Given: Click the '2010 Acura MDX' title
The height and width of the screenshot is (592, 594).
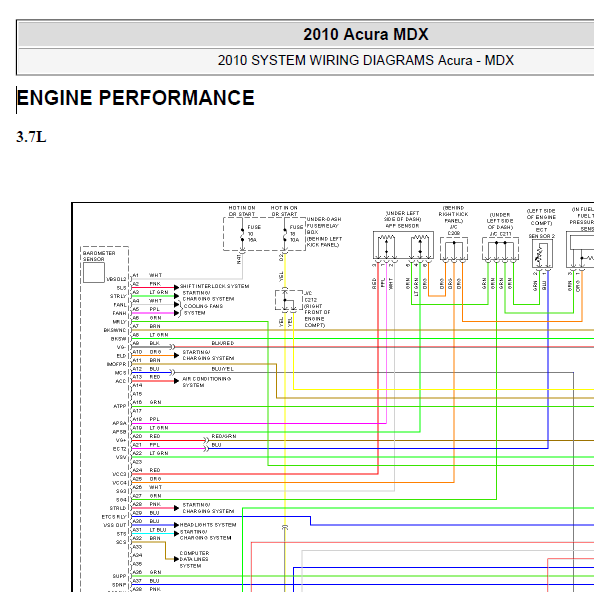Looking at the screenshot, I should [366, 34].
